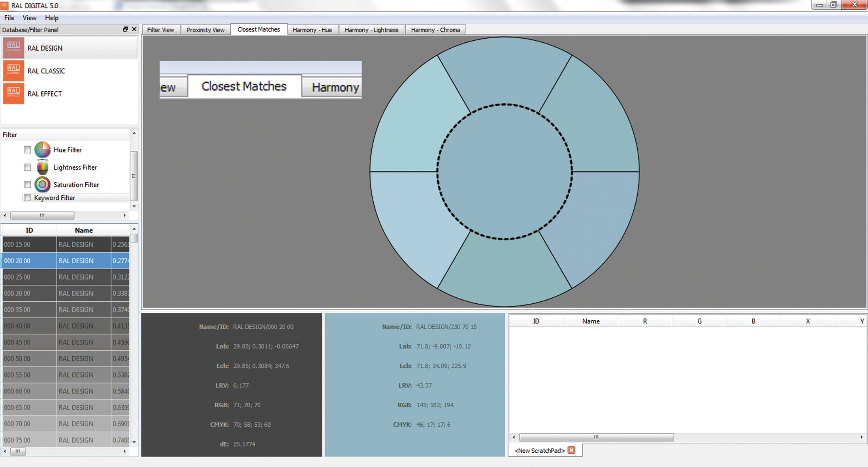Image resolution: width=868 pixels, height=467 pixels.
Task: Enable the Hue Filter checkbox
Action: (x=27, y=150)
